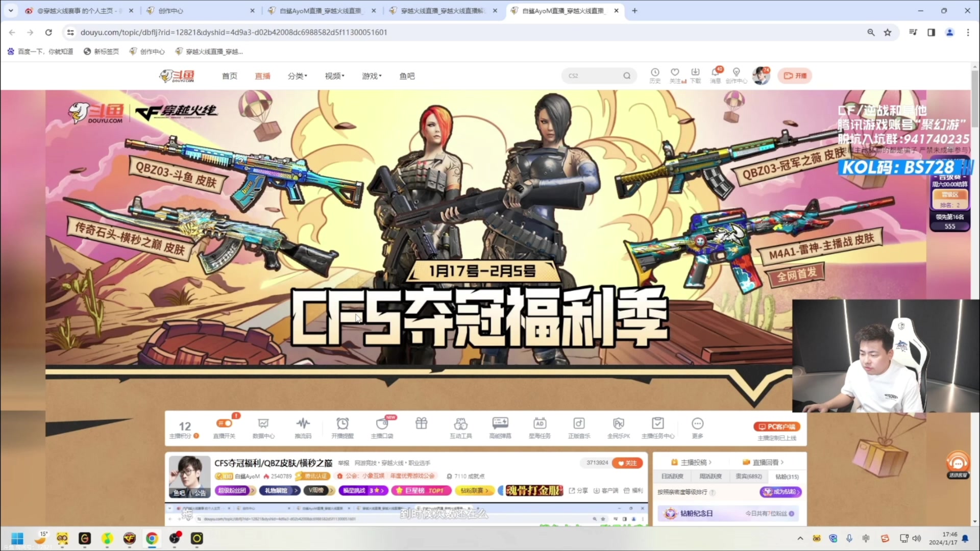Click the 消息 notification bell icon
Viewport: 980px width, 551px height.
click(x=716, y=73)
